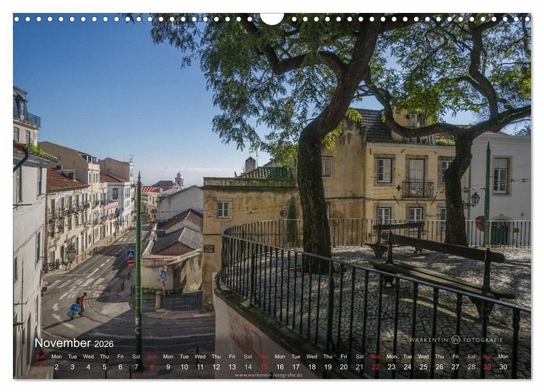Image resolution: width=544 pixels, height=392 pixels.
Task: Select date 13 in the calendar row
Action: tap(232, 367)
